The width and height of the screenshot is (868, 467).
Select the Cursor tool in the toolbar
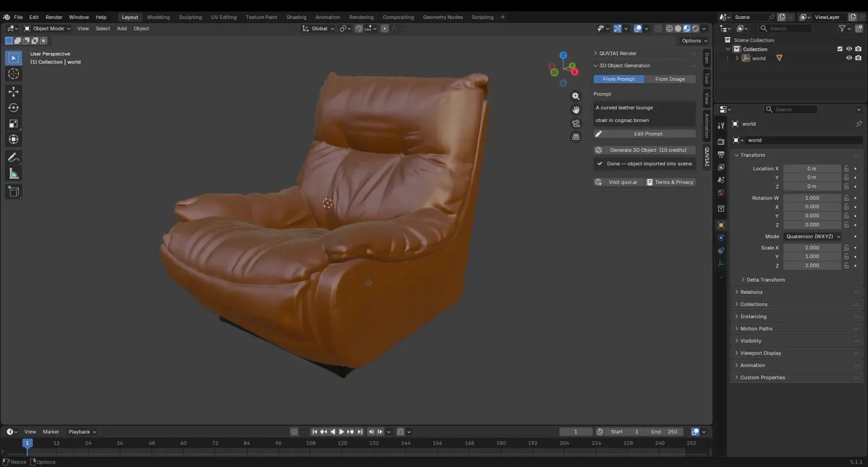(14, 74)
